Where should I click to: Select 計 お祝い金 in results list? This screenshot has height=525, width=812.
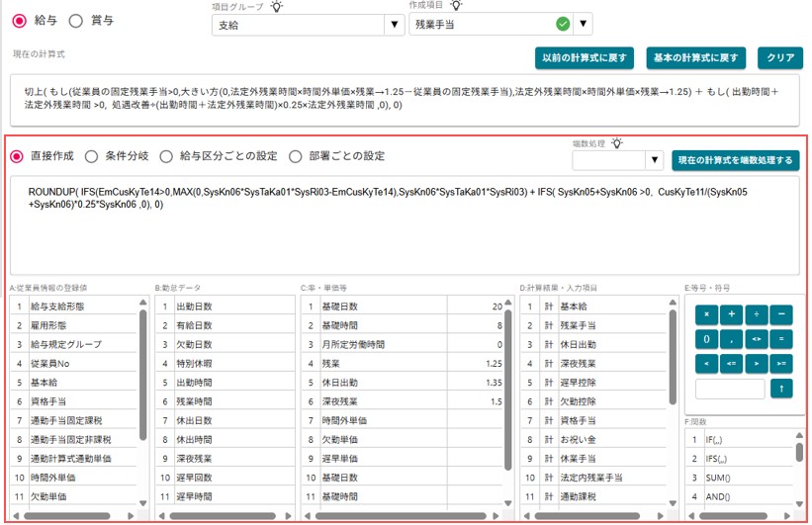tap(594, 440)
